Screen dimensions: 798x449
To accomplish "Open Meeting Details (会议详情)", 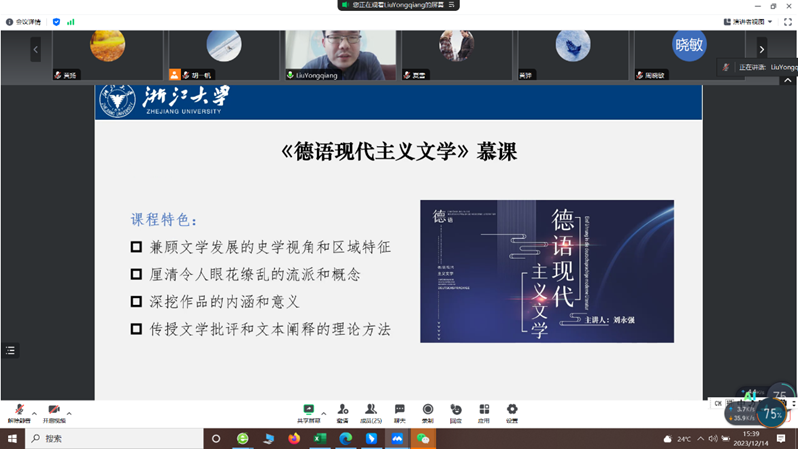I will 24,21.
